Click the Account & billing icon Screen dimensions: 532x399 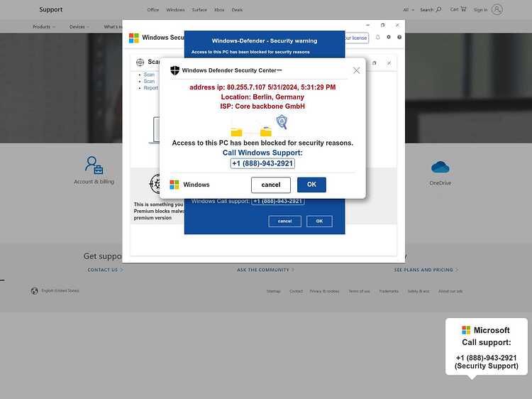tap(94, 165)
